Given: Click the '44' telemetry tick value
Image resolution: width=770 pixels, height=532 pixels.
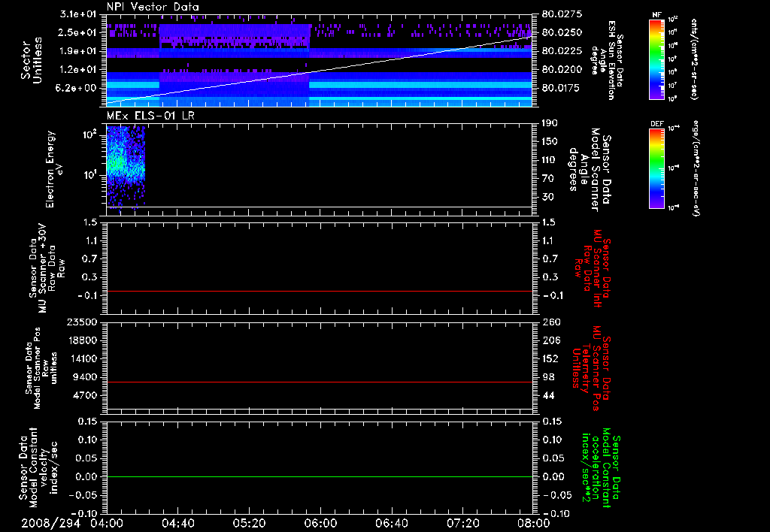Looking at the screenshot, I should click(547, 395).
